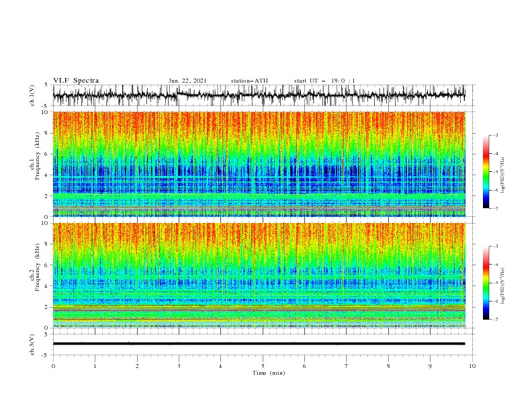Image resolution: width=532 pixels, height=411 pixels.
Task: Click inside the ch.2 spectrogram panel
Action: coord(259,275)
